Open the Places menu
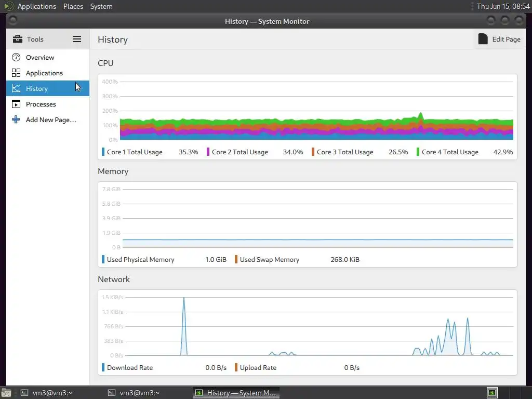The height and width of the screenshot is (399, 532). 73,6
